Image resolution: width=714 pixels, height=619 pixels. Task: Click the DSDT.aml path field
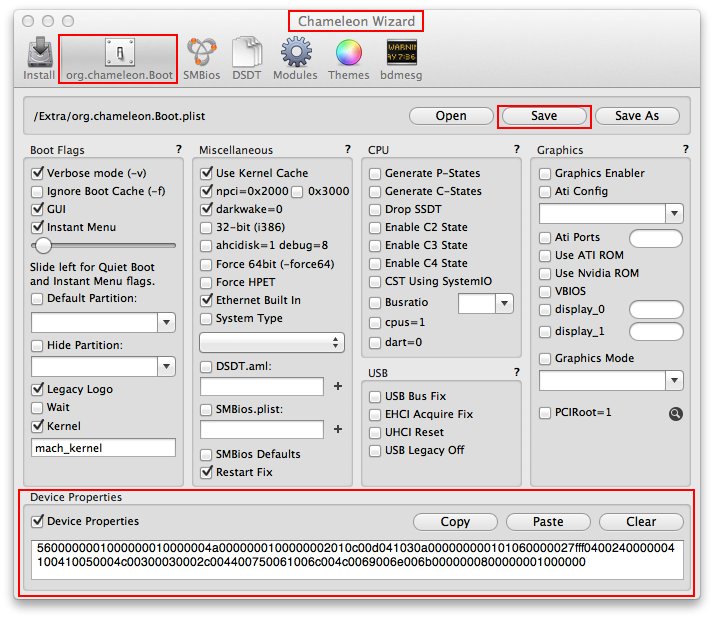[x=262, y=386]
